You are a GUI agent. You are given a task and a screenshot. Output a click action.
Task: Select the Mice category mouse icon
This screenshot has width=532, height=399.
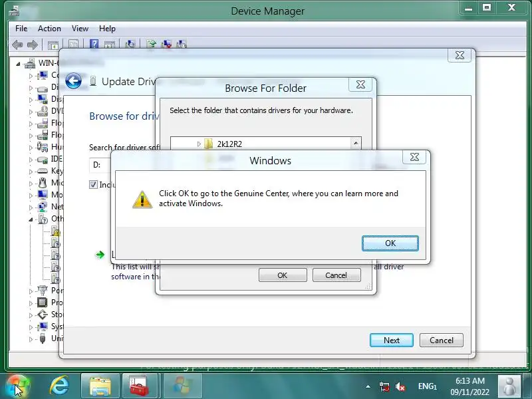click(x=43, y=183)
